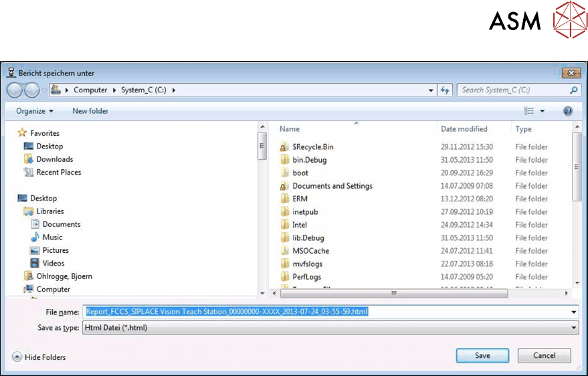Click horizontal scrollbar right arrow
588x376 pixels.
click(x=566, y=293)
